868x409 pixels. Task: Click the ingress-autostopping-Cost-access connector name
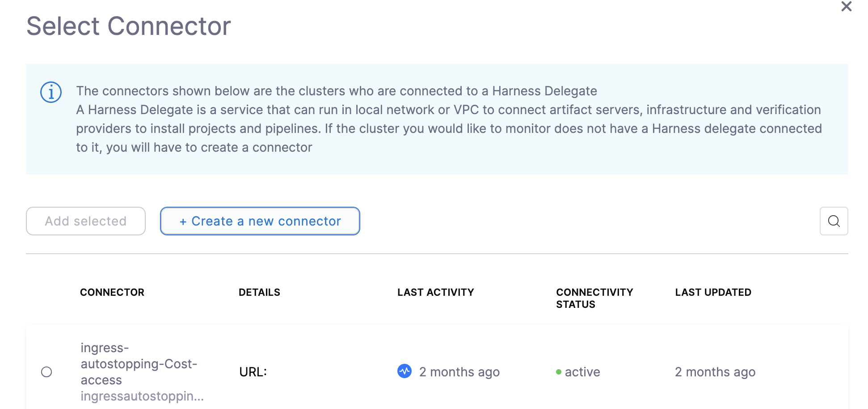click(139, 364)
